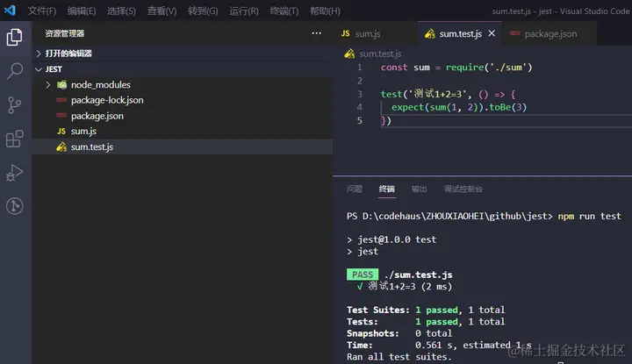
Task: Select the sum.test.js editor tab
Action: point(459,33)
